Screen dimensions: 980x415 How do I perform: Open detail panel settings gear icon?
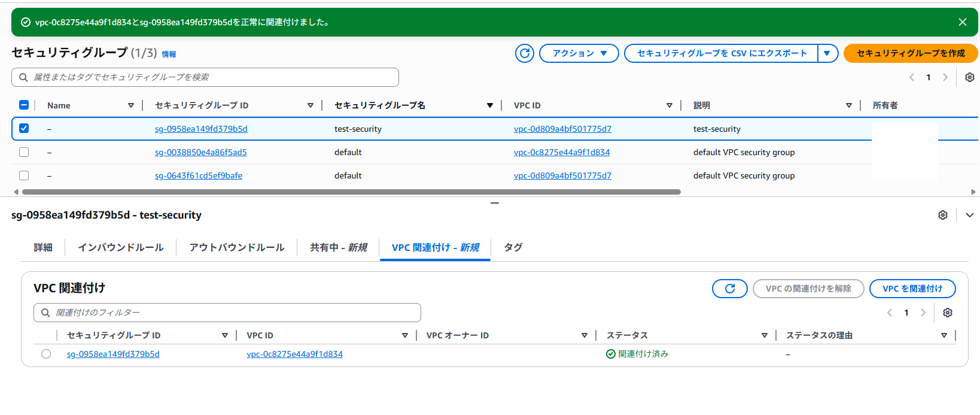942,215
